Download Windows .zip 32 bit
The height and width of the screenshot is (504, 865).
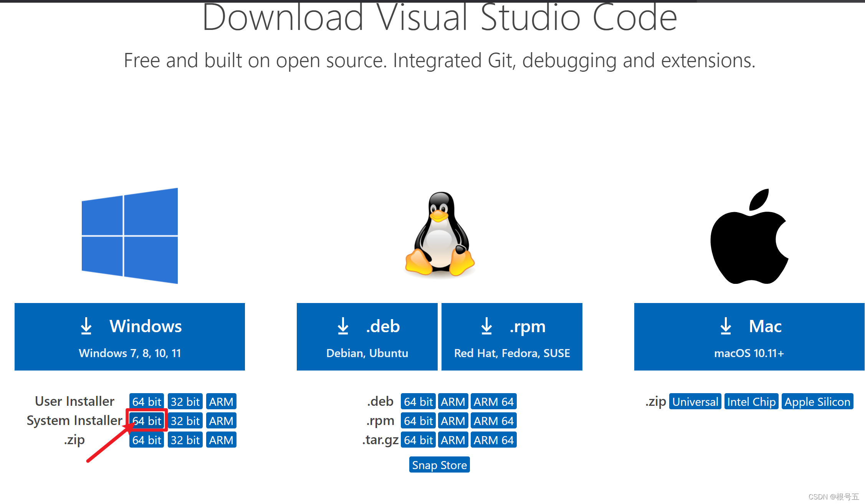click(x=185, y=440)
